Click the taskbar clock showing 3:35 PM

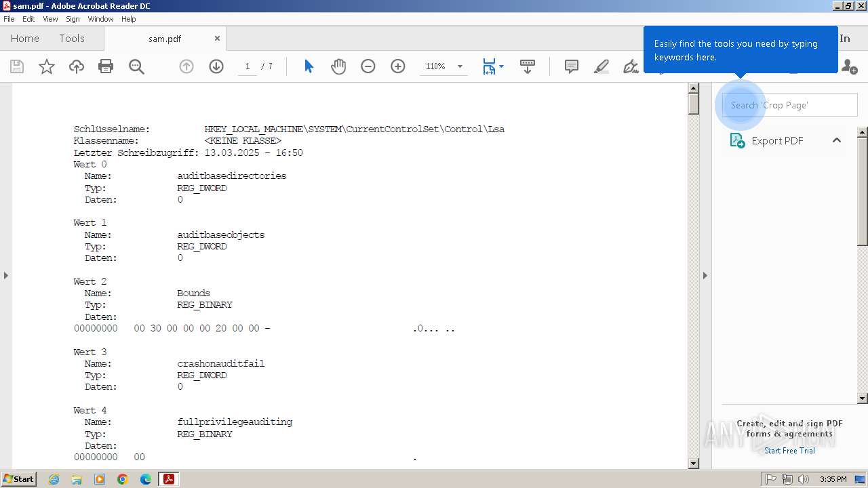pos(833,479)
